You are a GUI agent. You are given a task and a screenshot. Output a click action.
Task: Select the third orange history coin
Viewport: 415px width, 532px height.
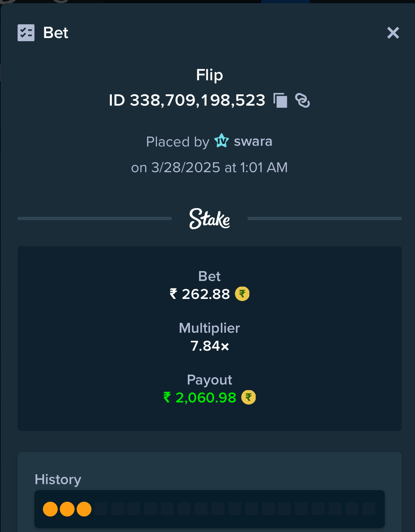pyautogui.click(x=84, y=509)
